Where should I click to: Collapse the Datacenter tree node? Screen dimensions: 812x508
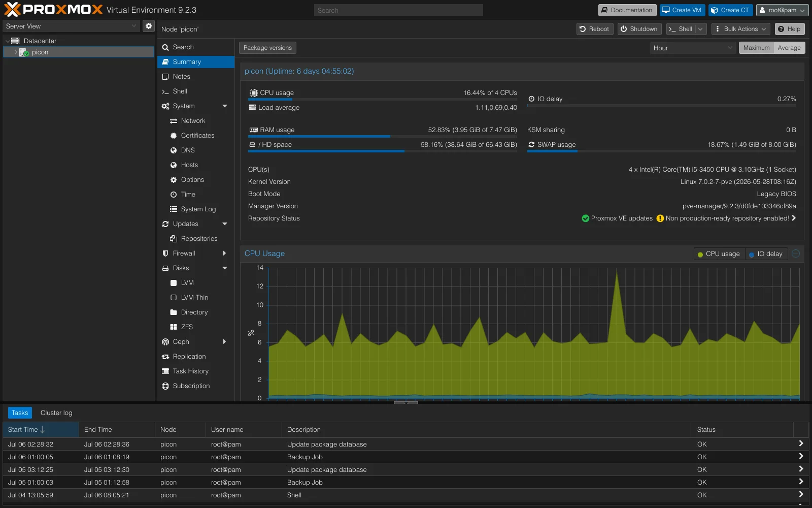coord(8,41)
